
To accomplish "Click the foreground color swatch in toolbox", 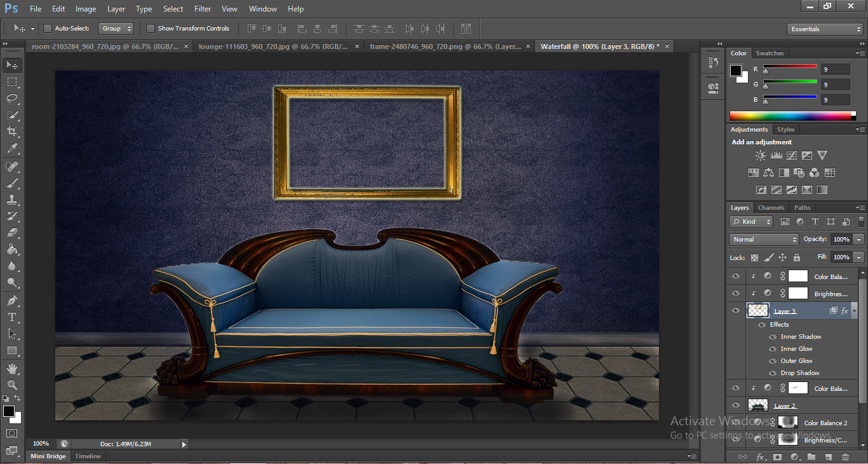I will point(8,412).
